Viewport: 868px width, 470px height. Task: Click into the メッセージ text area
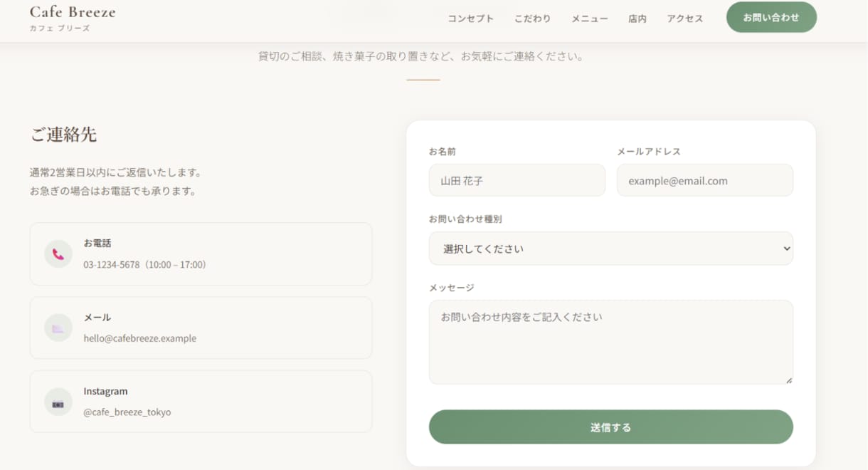610,342
